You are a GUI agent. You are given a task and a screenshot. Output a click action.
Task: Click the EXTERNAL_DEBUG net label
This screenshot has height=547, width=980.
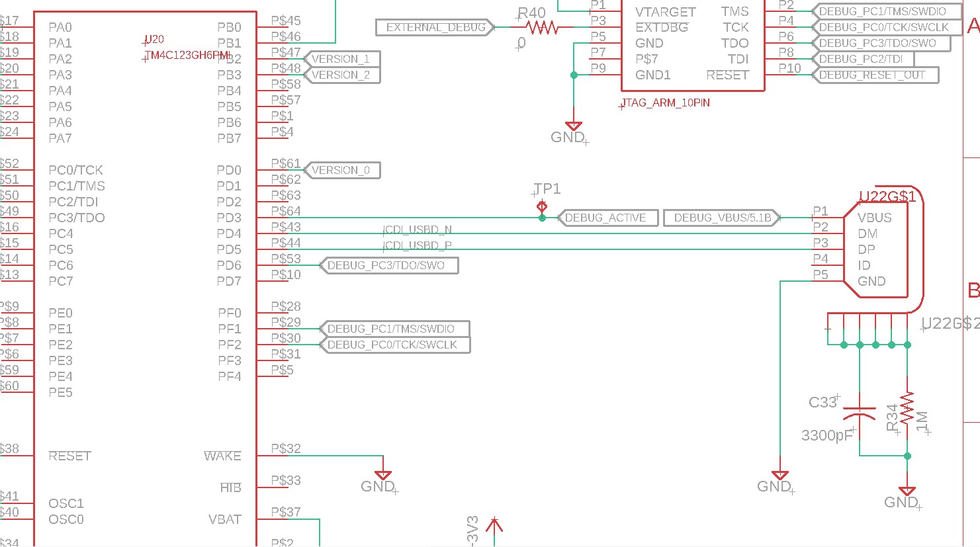[435, 28]
